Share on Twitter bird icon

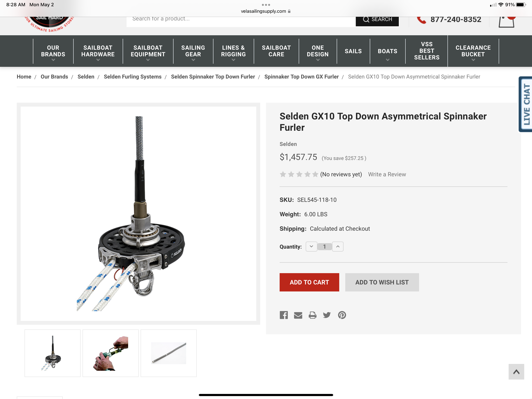click(327, 315)
